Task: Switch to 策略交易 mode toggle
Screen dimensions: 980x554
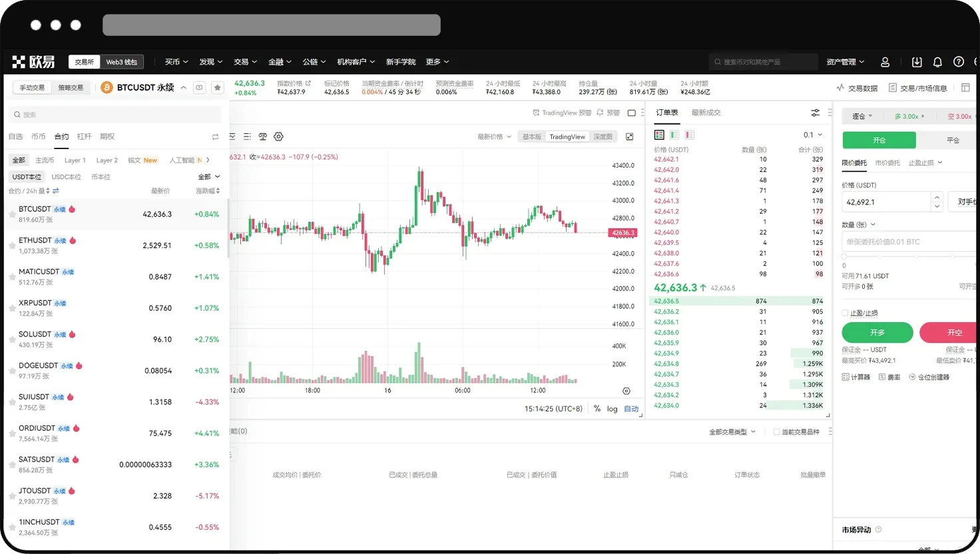Action: click(71, 88)
